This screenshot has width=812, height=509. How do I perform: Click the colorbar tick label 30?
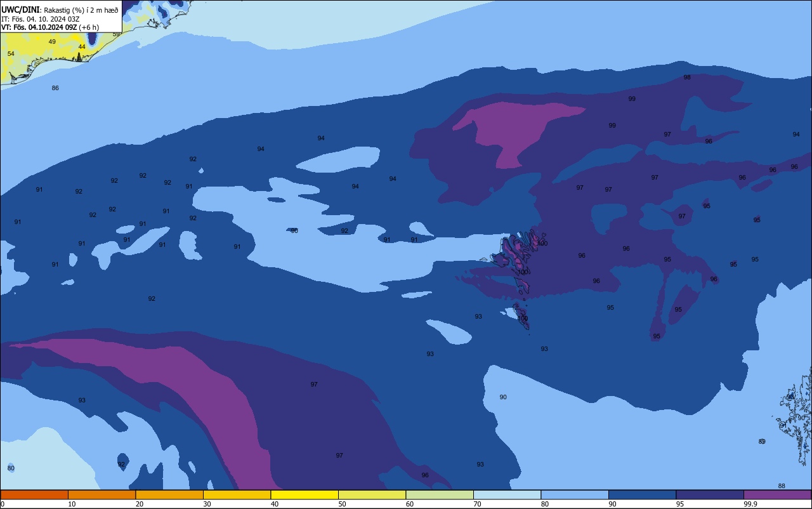pyautogui.click(x=207, y=504)
